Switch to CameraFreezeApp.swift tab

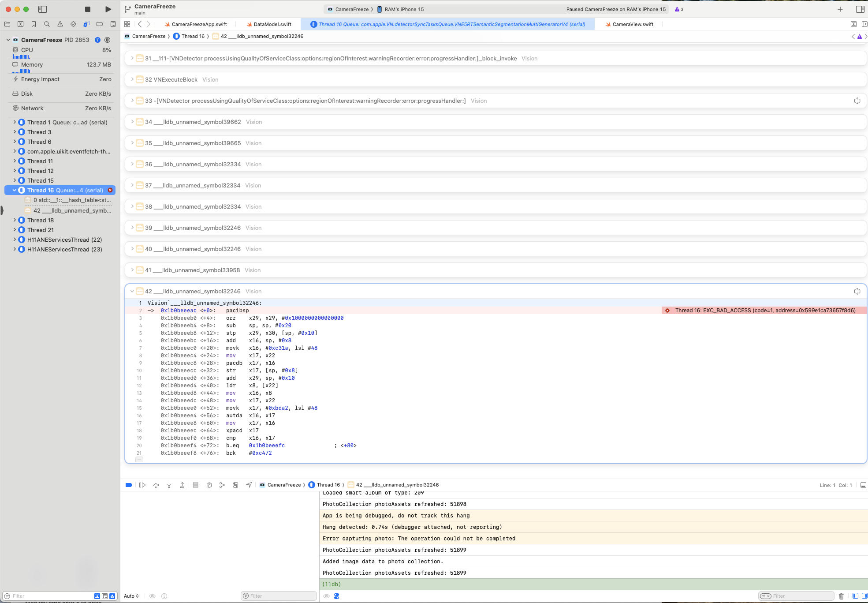(196, 24)
